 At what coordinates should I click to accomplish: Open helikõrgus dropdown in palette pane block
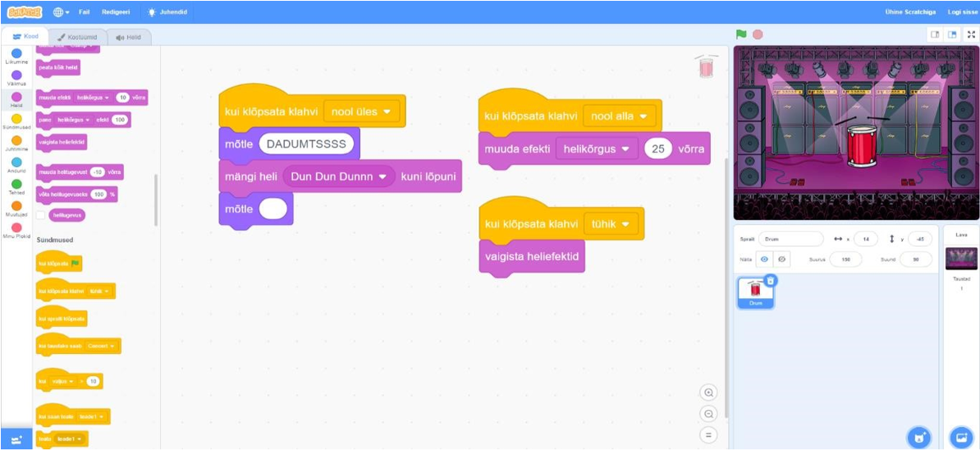click(72, 119)
